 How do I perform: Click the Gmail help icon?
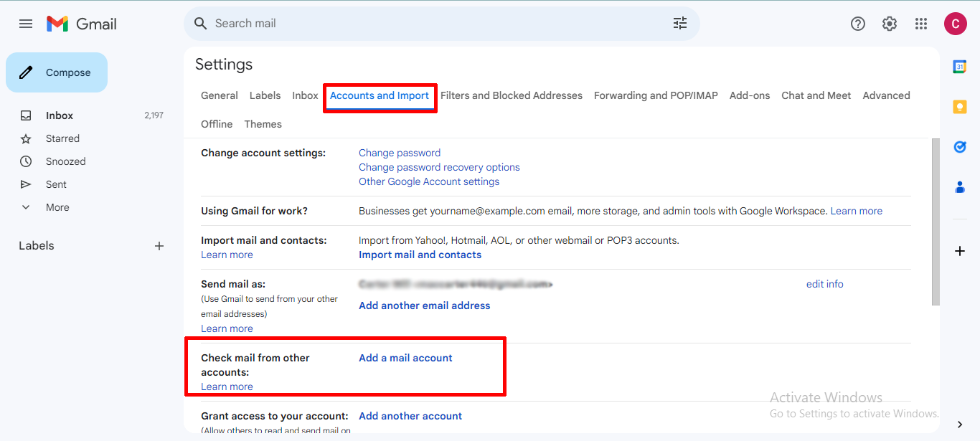[858, 23]
